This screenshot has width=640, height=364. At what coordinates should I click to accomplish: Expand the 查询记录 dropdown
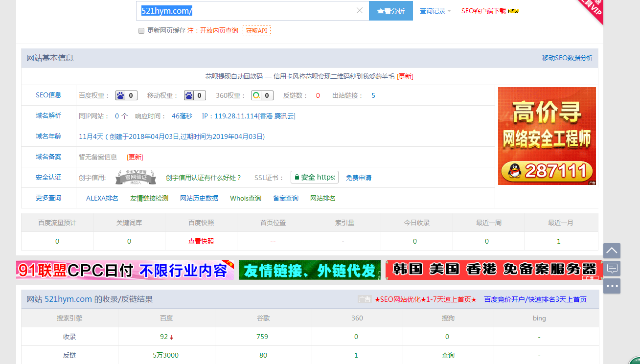(435, 11)
